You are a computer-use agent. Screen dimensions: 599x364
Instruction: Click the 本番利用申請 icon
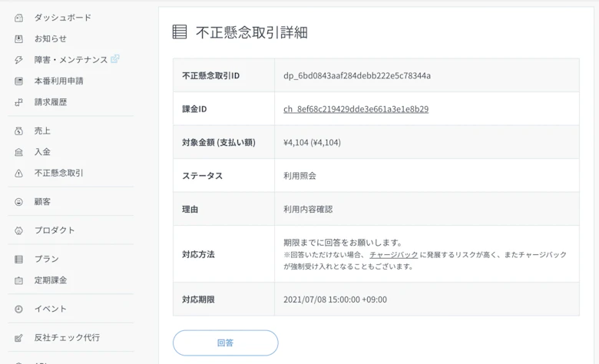pyautogui.click(x=19, y=81)
